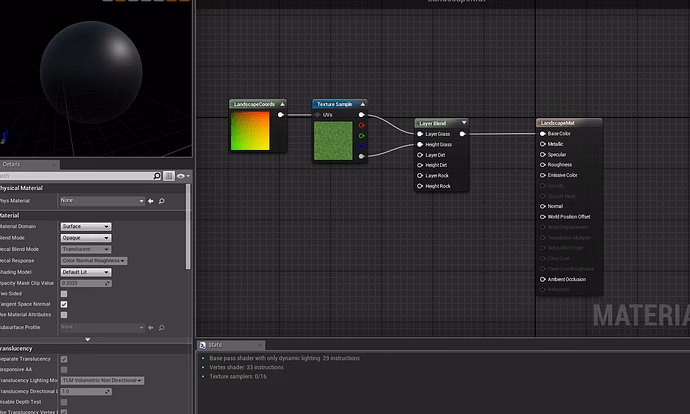Click the Details panel vertical scrollbar
Image resolution: width=690 pixels, height=414 pixels.
point(188,227)
